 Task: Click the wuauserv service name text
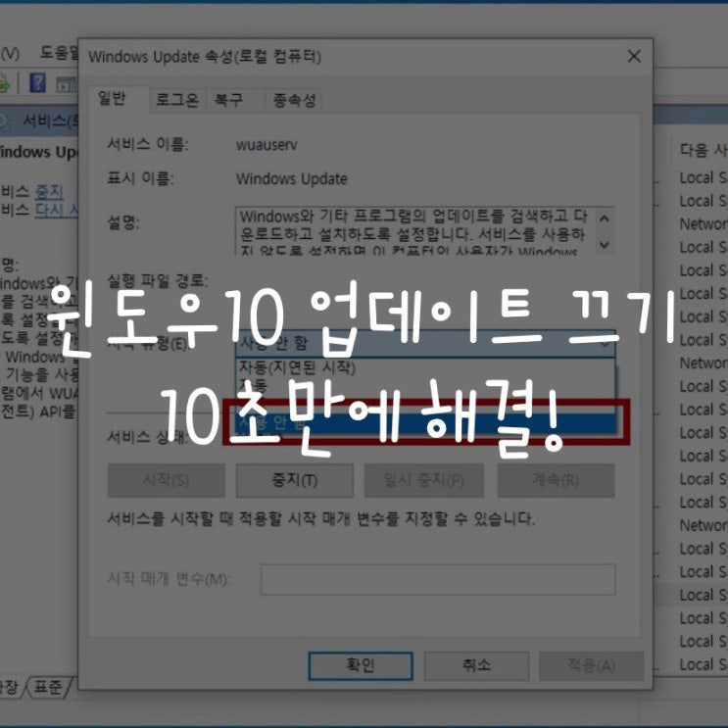click(x=267, y=145)
